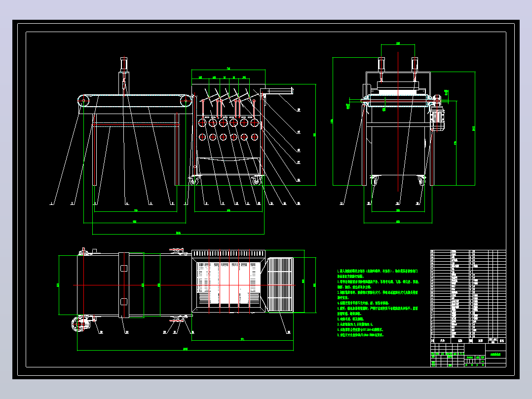Select the sloped collection tray in cabinet front view
Screen dimensions: 532x399
(x=228, y=160)
